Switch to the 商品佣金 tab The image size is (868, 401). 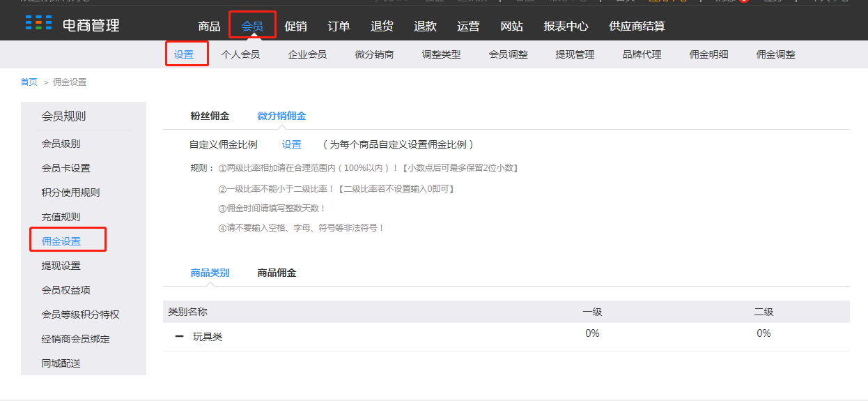[x=277, y=273]
